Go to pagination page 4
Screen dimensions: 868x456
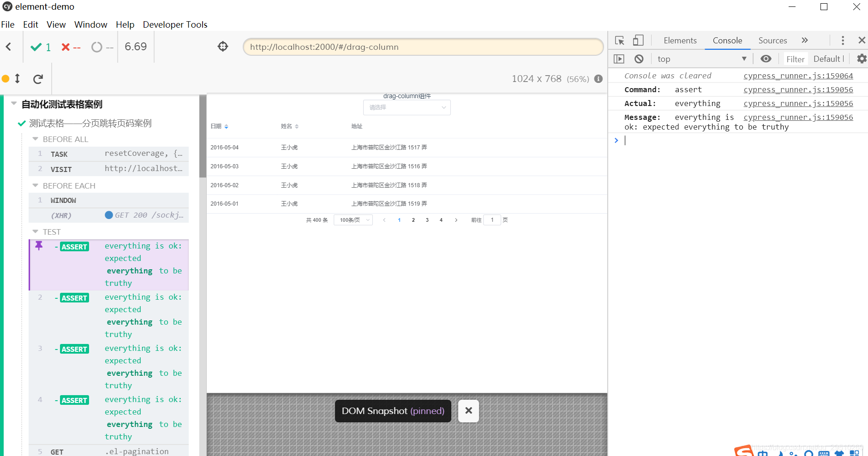[441, 220]
